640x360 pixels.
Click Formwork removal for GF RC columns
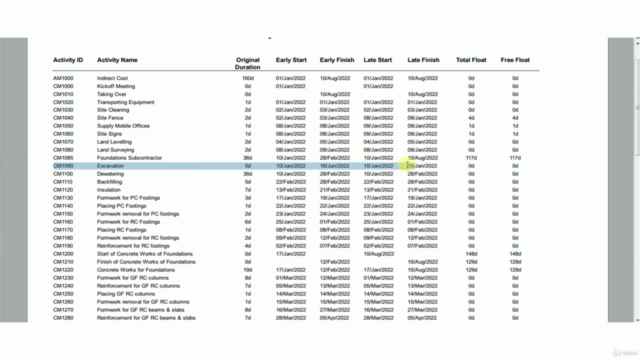(143, 302)
